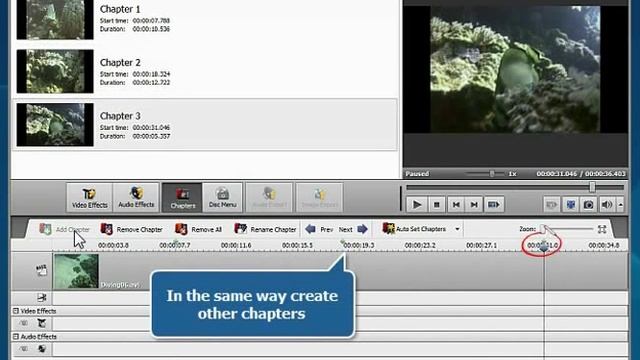Collapse the Video Effects track group
The image size is (640, 360).
coord(16,311)
